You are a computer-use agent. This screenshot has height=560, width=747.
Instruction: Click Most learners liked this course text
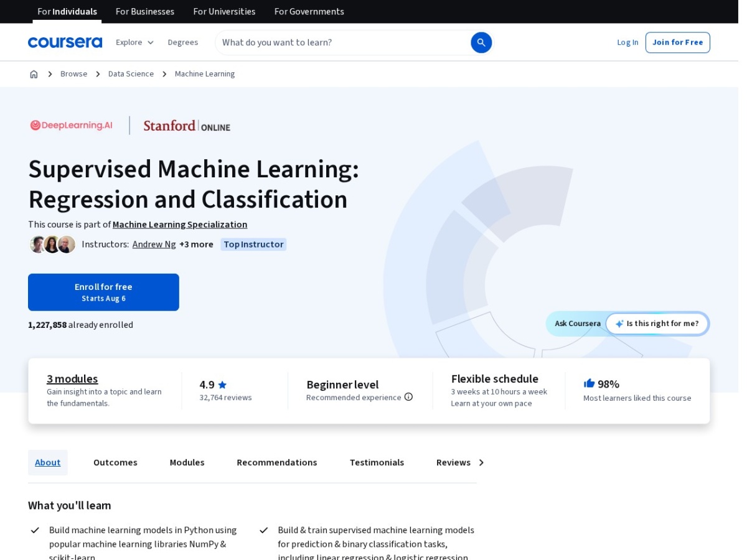[637, 398]
